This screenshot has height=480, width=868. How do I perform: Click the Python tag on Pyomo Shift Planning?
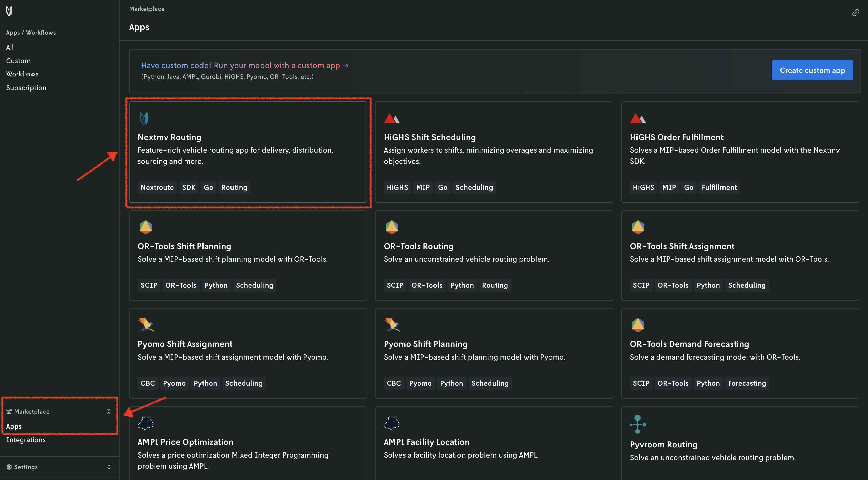pos(451,383)
